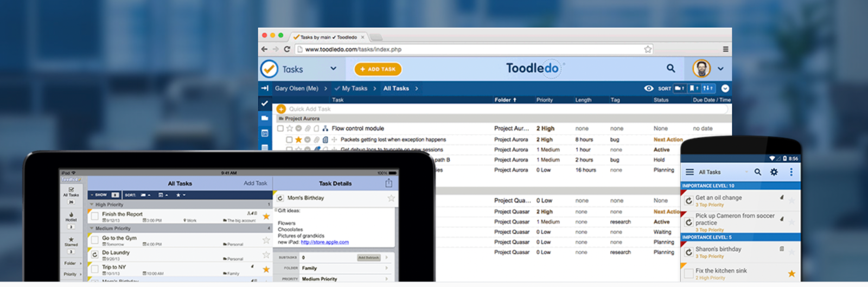Screen dimensions: 868x287
Task: Go to Gary Olsen (Me) breadcrumb
Action: click(x=296, y=88)
